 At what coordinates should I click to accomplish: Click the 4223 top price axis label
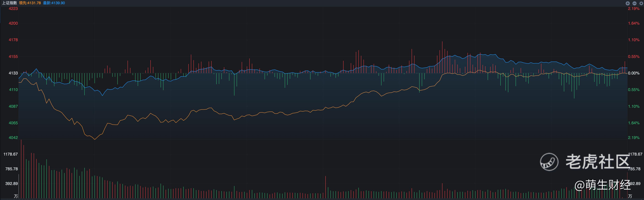[x=13, y=9]
